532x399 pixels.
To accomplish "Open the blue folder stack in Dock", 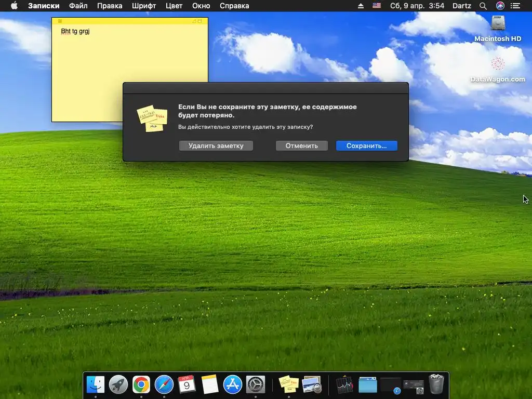I will tap(368, 385).
